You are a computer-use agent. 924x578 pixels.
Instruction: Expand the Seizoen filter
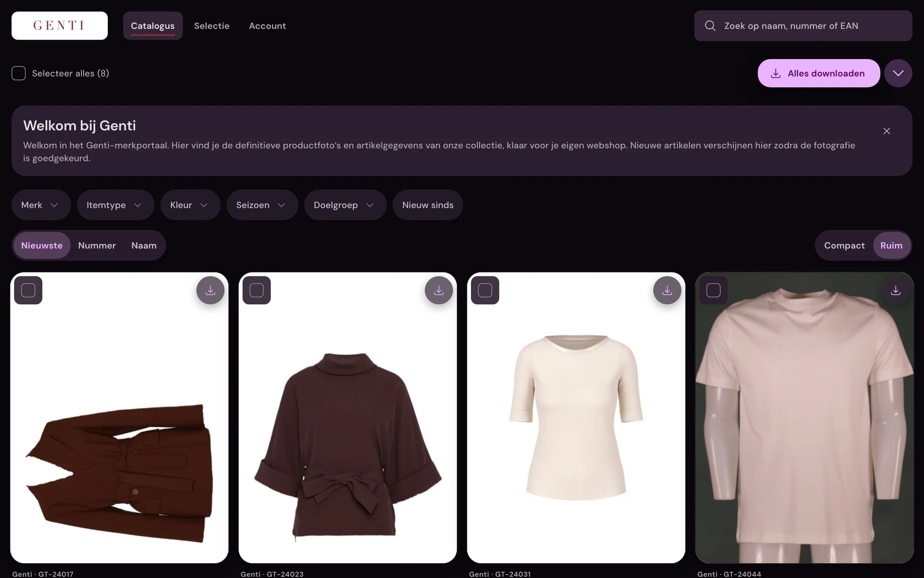click(262, 205)
